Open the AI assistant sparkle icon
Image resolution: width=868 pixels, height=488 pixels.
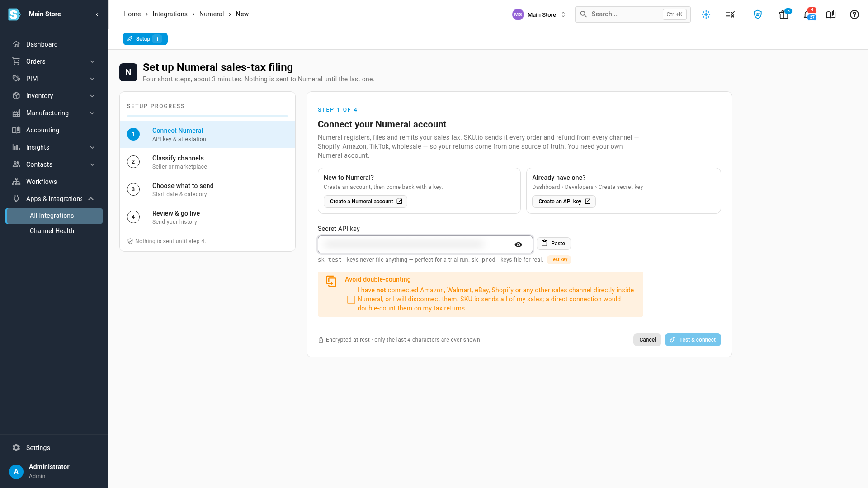click(x=706, y=14)
